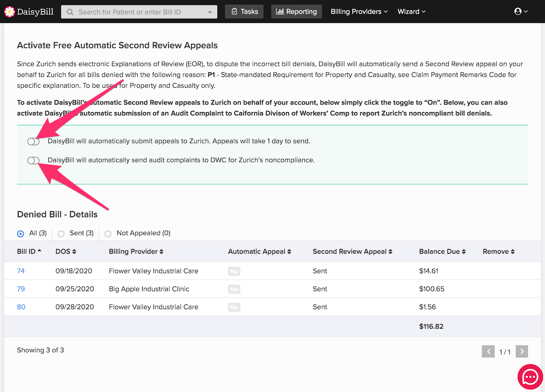545x392 pixels.
Task: Open the user account menu icon
Action: click(x=521, y=12)
